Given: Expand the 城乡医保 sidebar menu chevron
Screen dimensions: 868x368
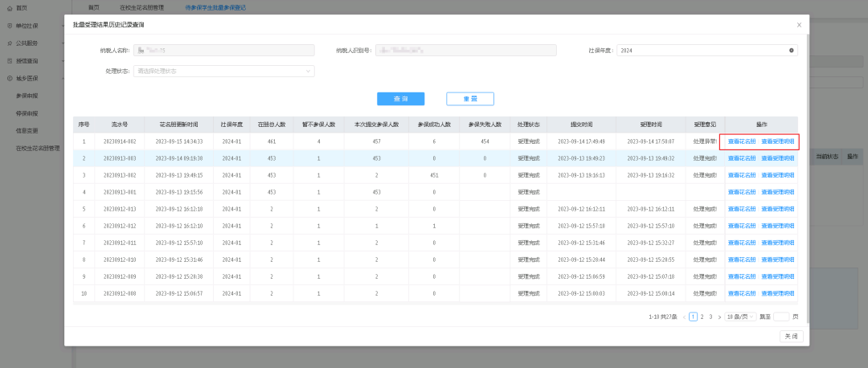Looking at the screenshot, I should click(x=63, y=79).
